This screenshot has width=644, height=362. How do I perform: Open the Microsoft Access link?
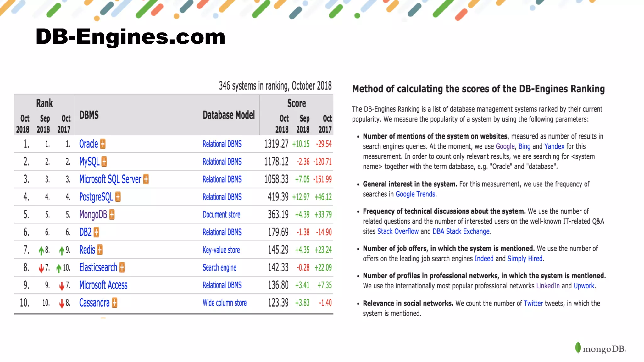tap(103, 285)
